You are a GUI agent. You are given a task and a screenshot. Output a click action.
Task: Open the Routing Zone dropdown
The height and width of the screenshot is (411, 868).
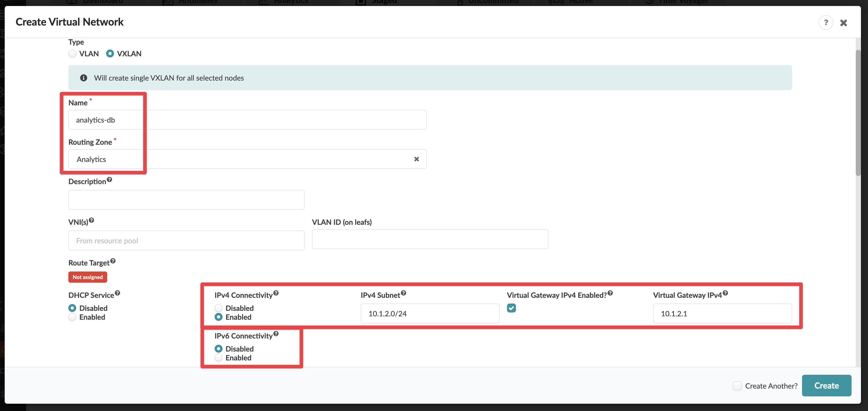[247, 159]
